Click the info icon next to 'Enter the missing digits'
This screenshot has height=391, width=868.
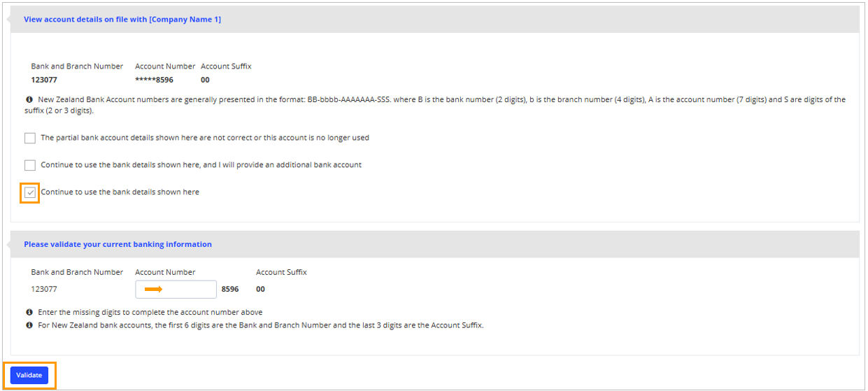[29, 312]
